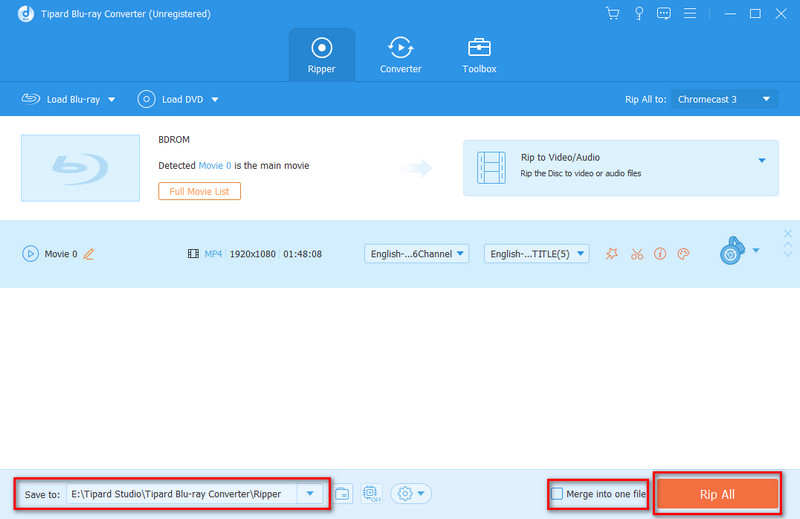Viewport: 800px width, 519px height.
Task: Click the MP4 format label
Action: pyautogui.click(x=213, y=254)
